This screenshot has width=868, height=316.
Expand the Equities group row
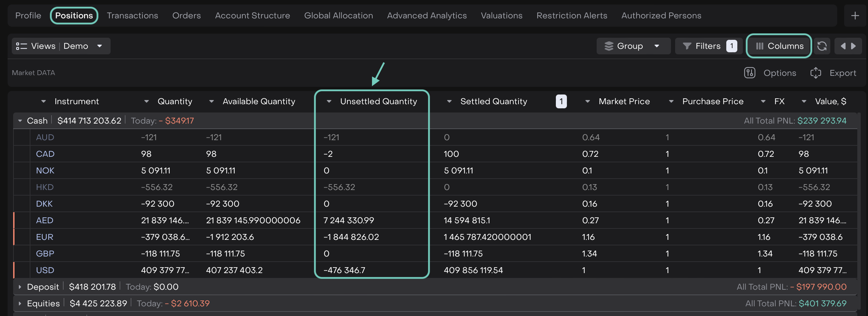pyautogui.click(x=20, y=304)
